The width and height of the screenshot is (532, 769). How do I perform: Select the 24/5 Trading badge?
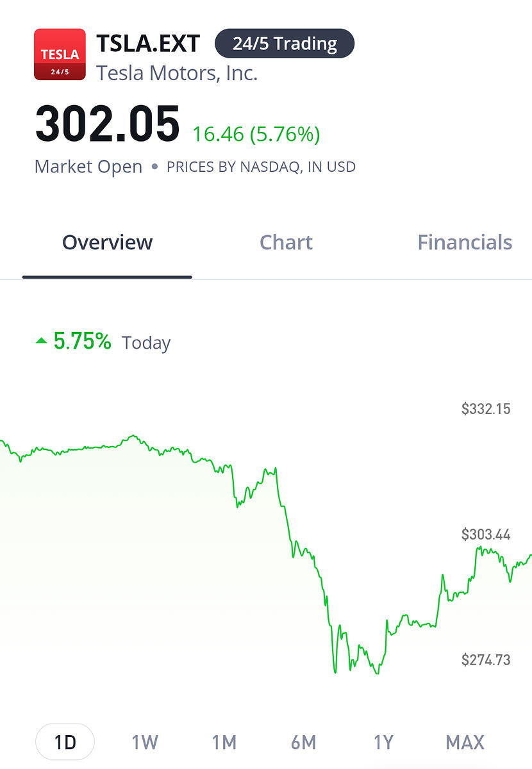[x=284, y=44]
